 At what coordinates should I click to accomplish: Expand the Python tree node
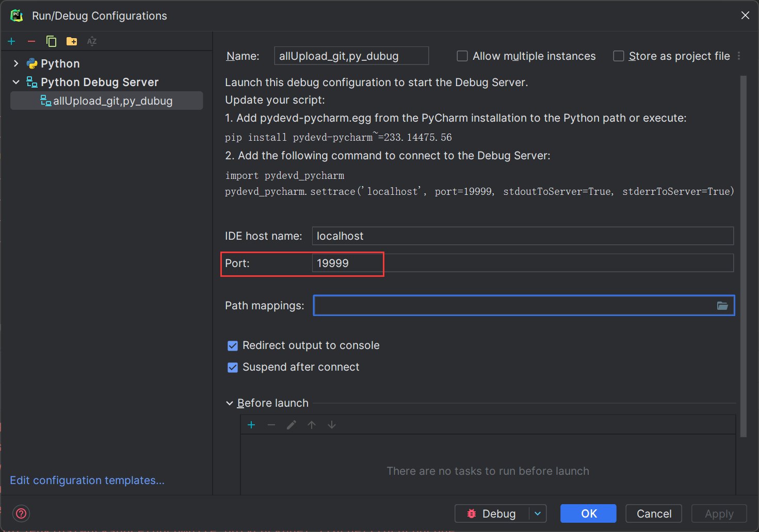pos(16,63)
